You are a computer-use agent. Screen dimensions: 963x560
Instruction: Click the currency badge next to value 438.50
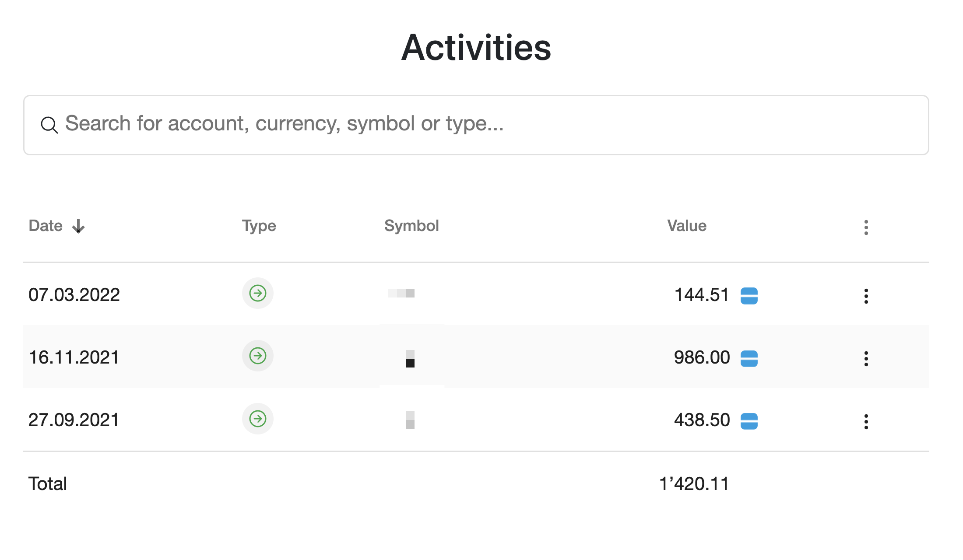(750, 420)
